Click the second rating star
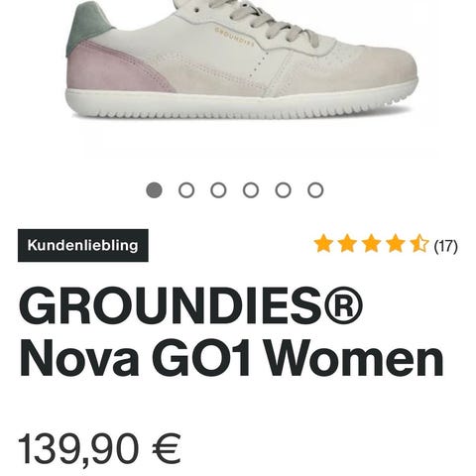 point(347,244)
